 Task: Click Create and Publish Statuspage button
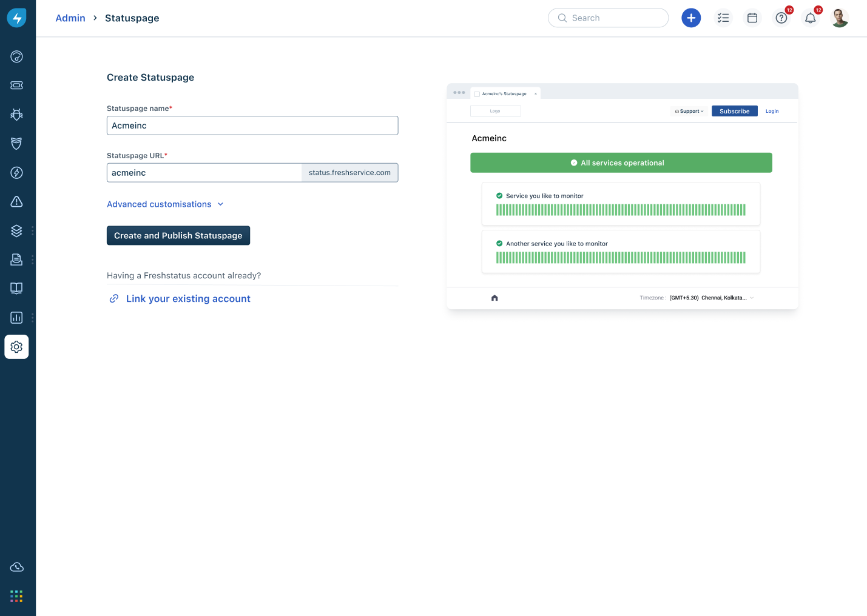[x=178, y=236]
